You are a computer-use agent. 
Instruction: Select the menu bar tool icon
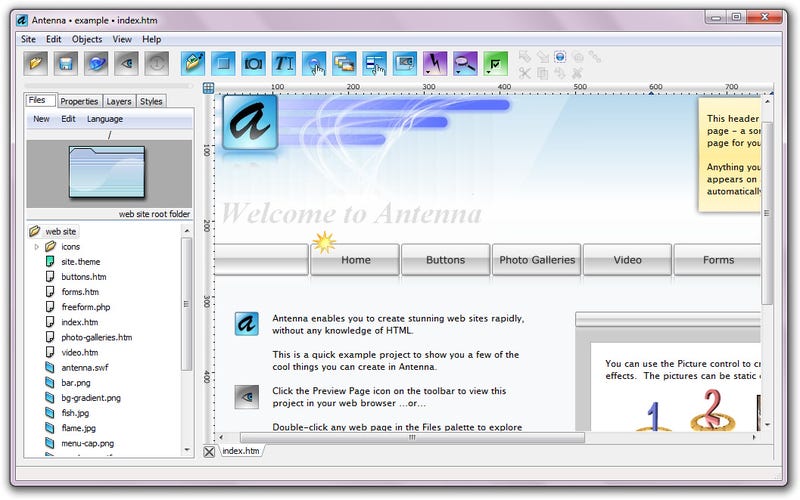tap(374, 63)
